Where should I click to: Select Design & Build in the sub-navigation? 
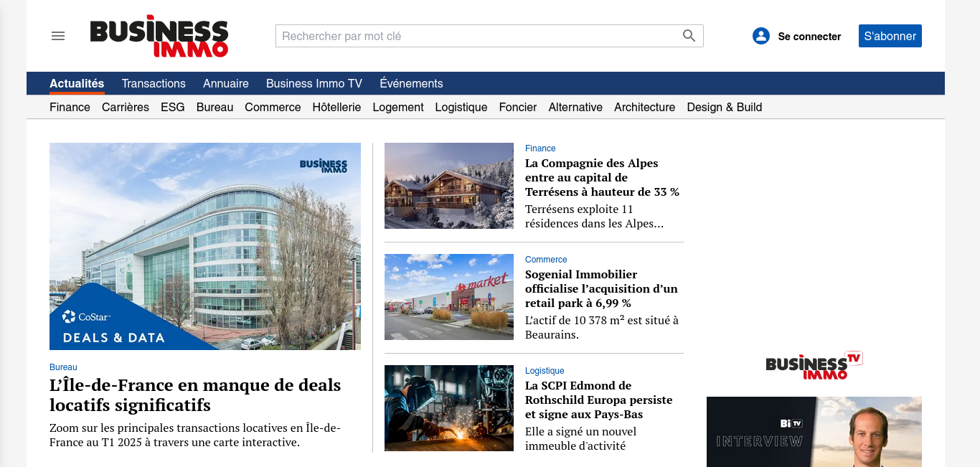click(725, 107)
